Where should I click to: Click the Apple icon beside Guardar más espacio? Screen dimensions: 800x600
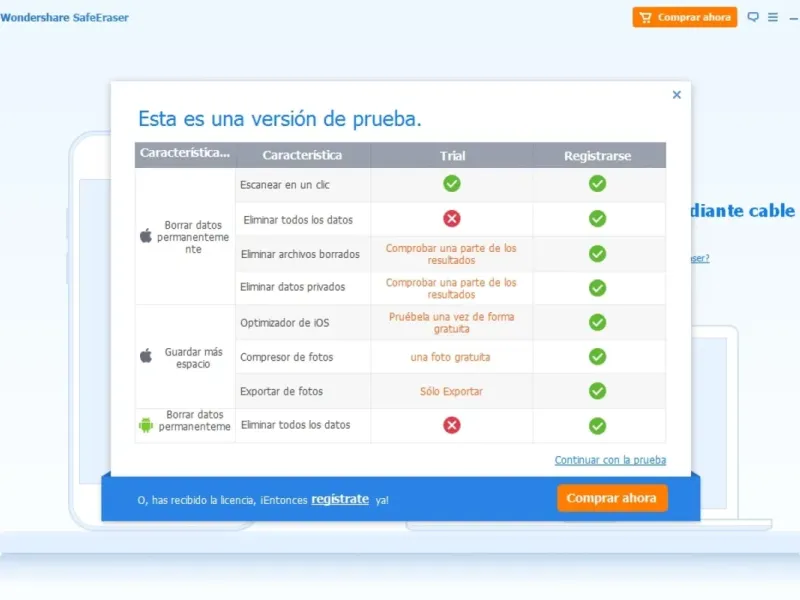pos(146,356)
